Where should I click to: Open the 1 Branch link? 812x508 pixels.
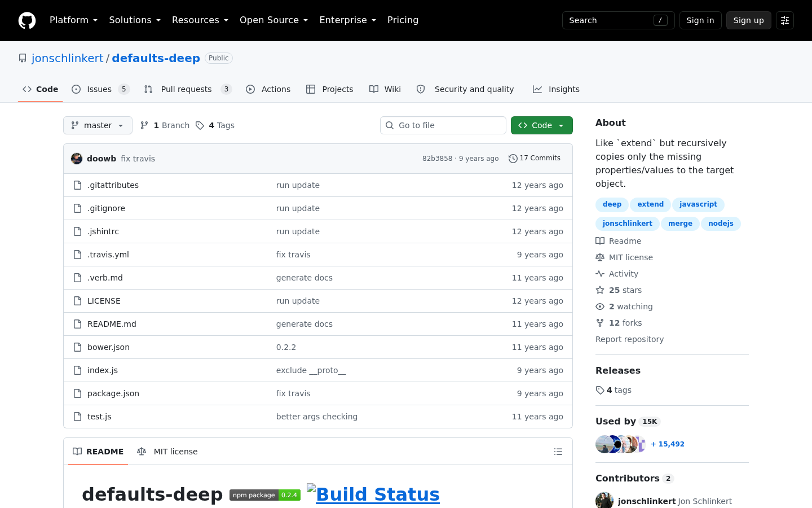point(165,125)
